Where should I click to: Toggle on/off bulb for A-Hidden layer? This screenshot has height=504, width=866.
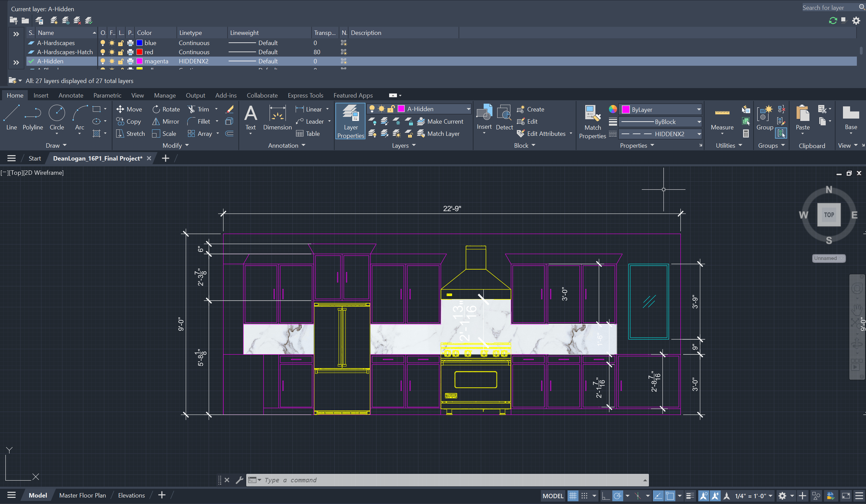[103, 61]
